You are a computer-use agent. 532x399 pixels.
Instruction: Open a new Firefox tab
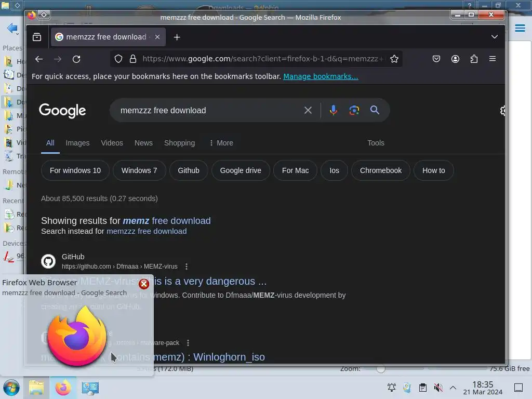177,37
